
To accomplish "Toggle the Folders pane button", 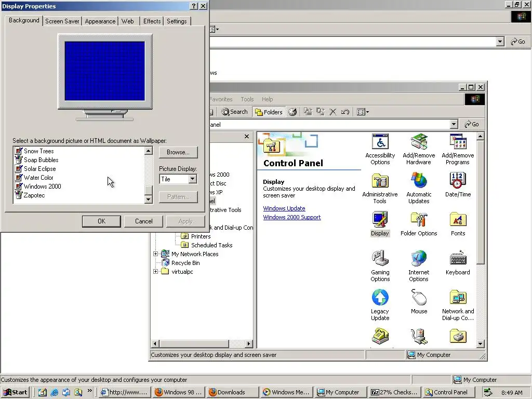I will [269, 112].
